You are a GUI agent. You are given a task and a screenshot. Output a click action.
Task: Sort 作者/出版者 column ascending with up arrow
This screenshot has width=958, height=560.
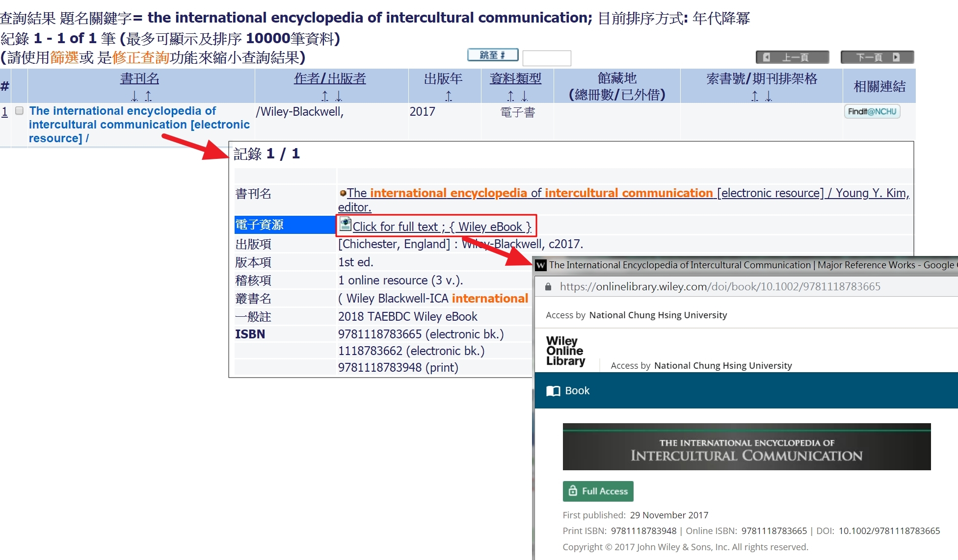tap(324, 96)
